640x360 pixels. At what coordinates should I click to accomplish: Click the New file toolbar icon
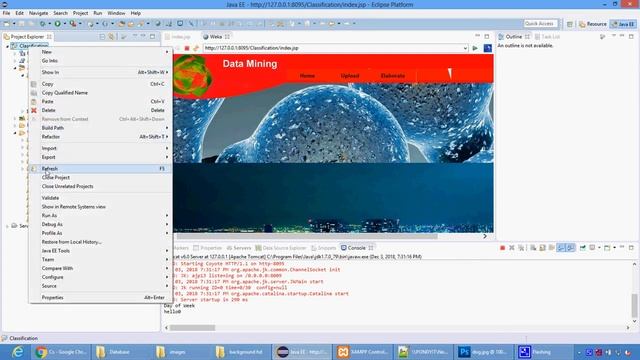7,24
